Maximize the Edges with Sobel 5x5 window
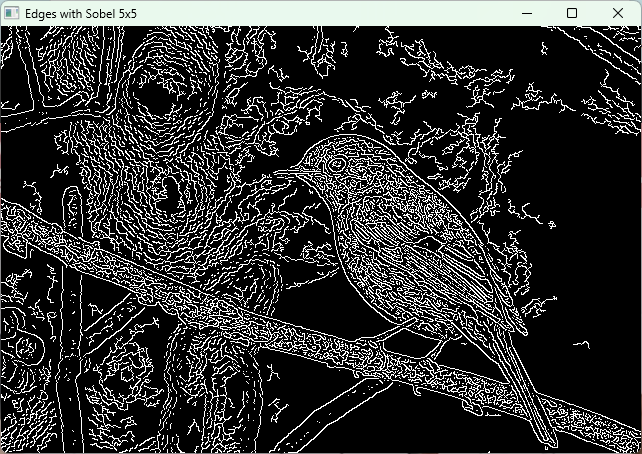The height and width of the screenshot is (454, 642). (572, 14)
